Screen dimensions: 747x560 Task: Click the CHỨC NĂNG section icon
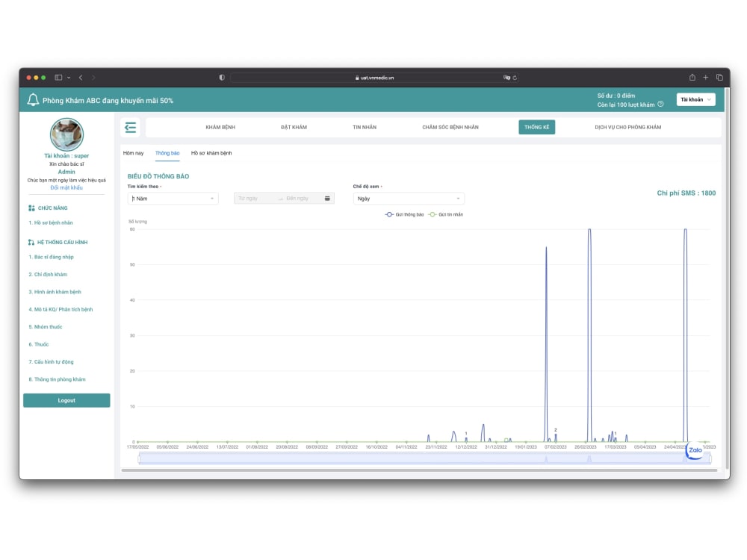click(31, 208)
